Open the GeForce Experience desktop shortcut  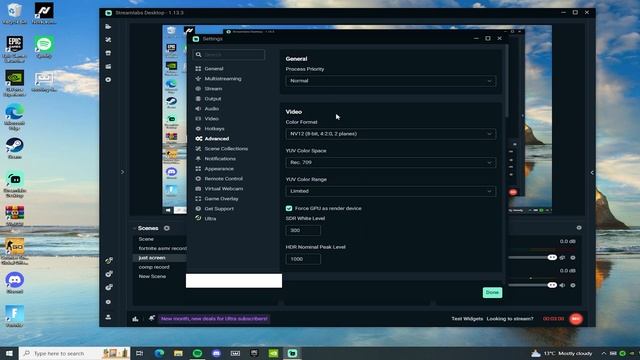[15, 83]
